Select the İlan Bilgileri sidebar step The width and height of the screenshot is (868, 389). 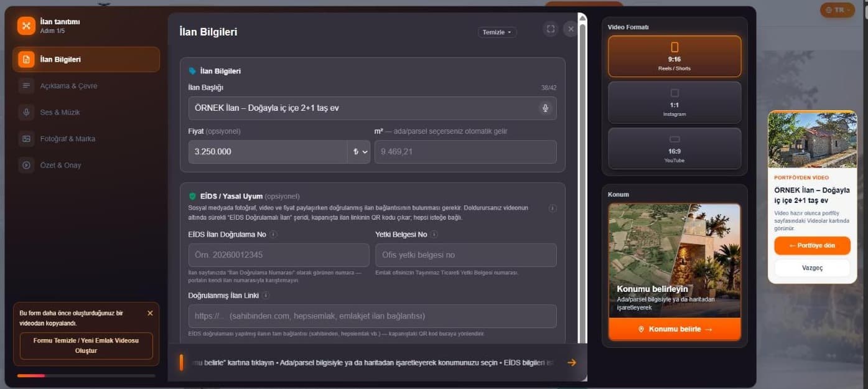click(x=86, y=60)
